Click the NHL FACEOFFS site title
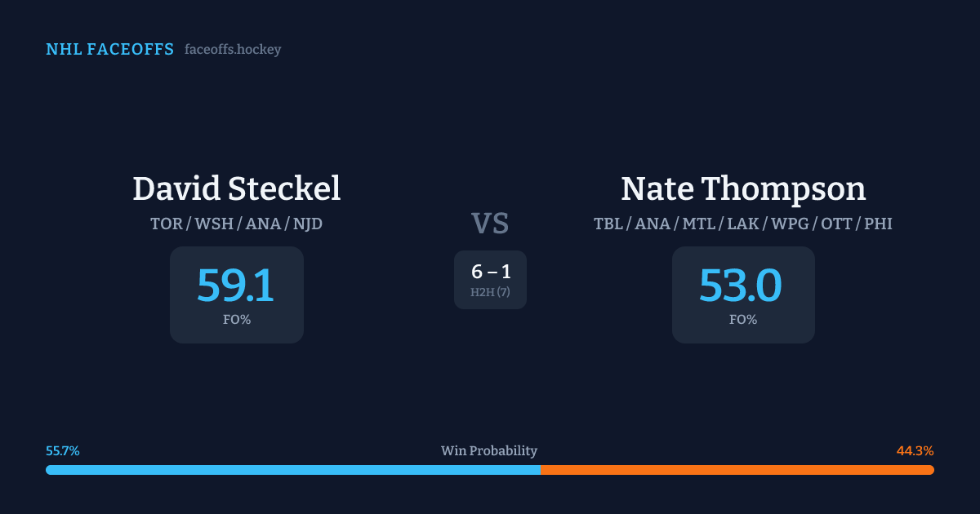This screenshot has height=514, width=980. coord(109,50)
